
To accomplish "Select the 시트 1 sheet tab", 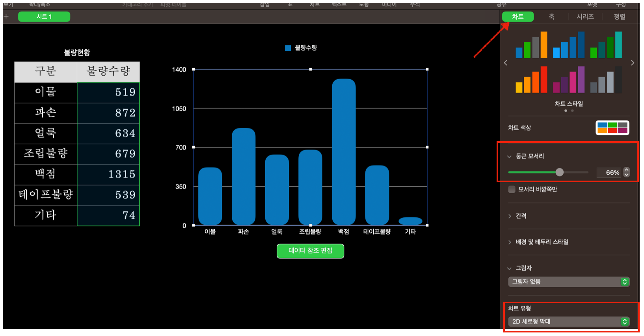I will (x=44, y=17).
